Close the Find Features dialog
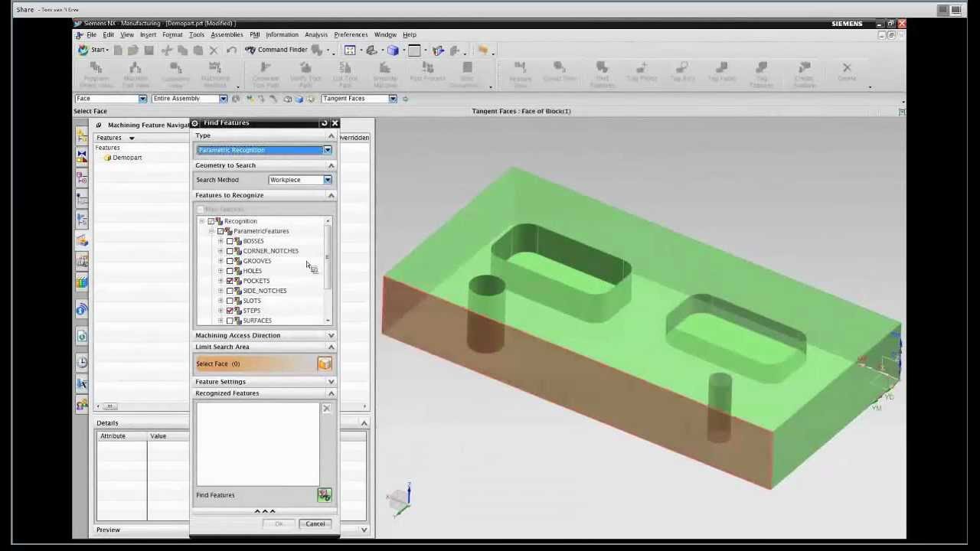Screen dimensions: 980x551 pyautogui.click(x=335, y=122)
